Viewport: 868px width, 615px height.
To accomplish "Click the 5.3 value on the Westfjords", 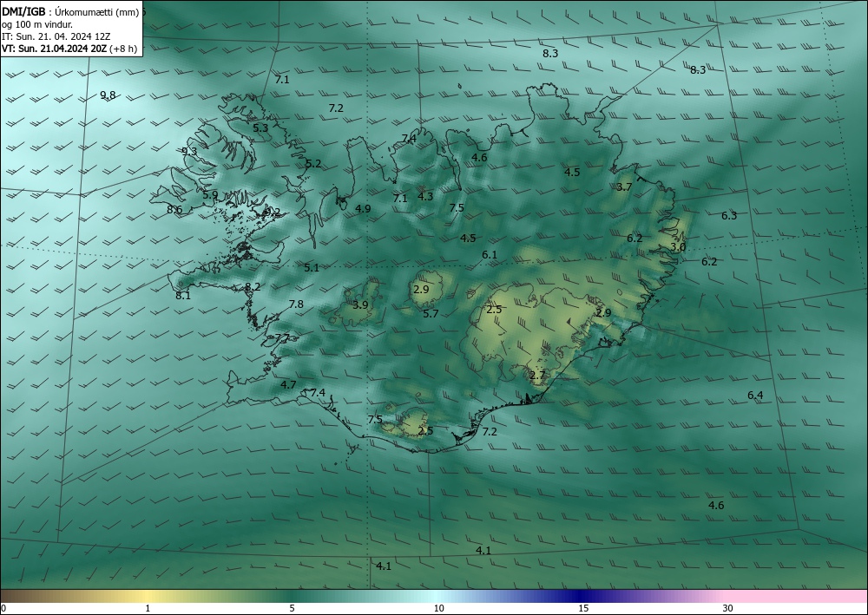I will pyautogui.click(x=260, y=128).
